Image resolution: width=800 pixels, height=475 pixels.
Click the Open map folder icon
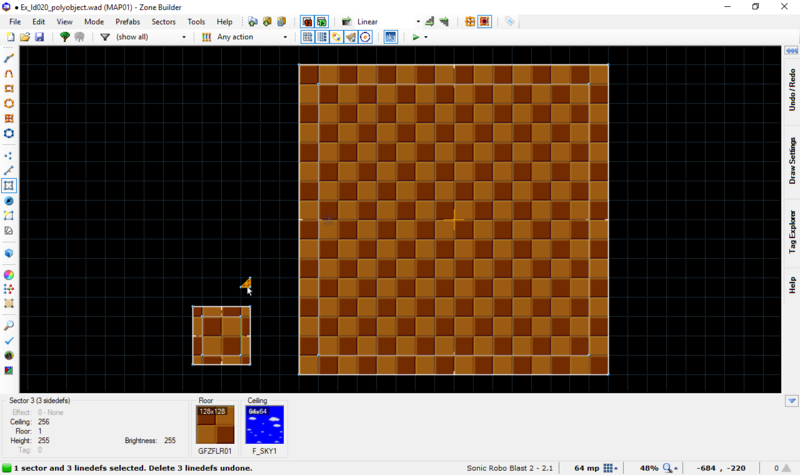[24, 37]
